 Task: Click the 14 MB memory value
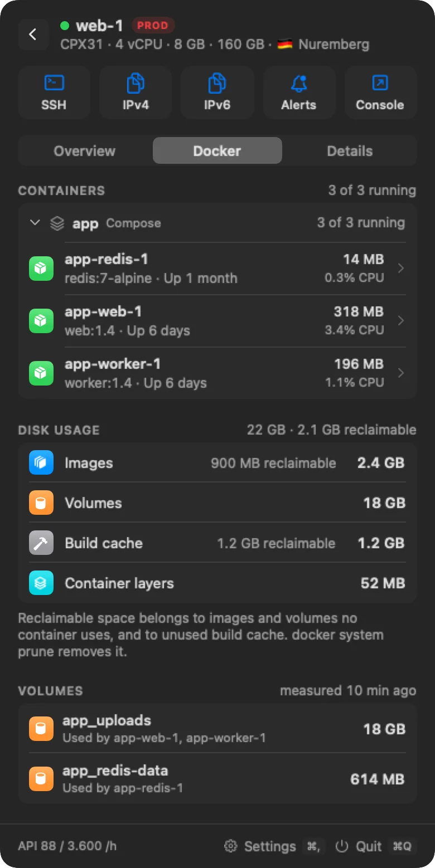click(363, 259)
